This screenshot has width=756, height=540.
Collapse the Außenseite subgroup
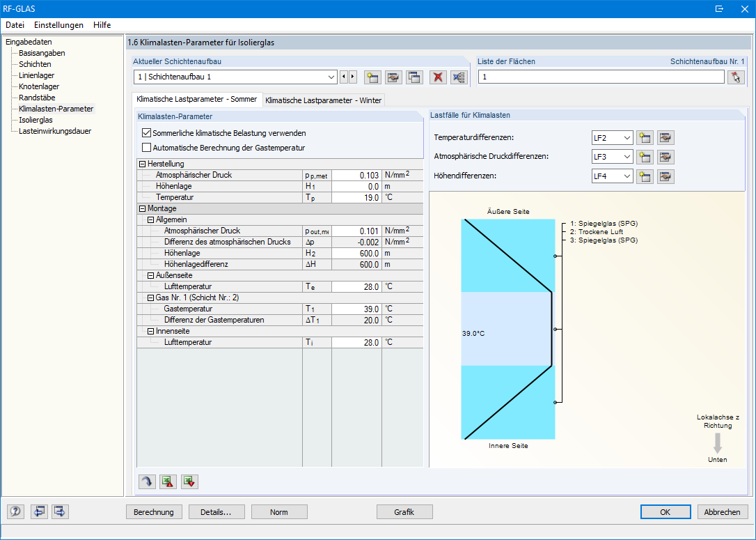(150, 275)
